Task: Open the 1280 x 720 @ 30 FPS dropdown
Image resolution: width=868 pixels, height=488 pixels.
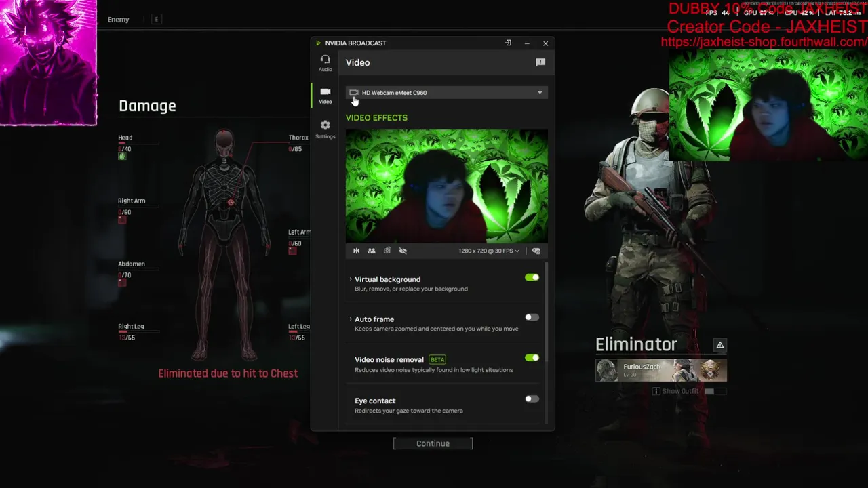Action: (489, 251)
